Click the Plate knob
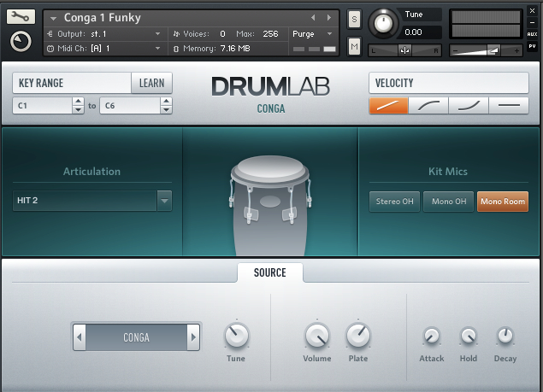 tap(358, 335)
